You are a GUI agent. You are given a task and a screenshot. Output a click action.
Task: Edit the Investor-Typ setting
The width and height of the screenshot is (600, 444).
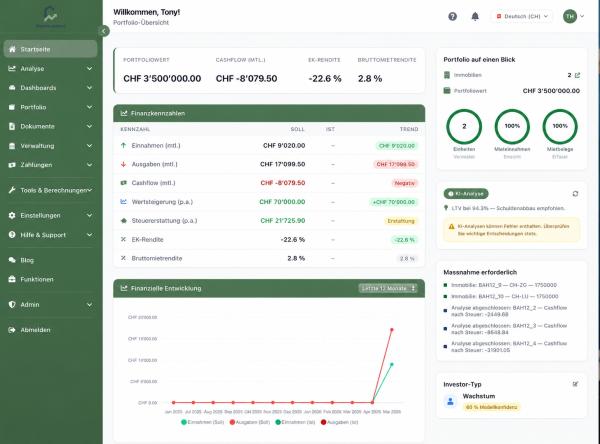(575, 384)
